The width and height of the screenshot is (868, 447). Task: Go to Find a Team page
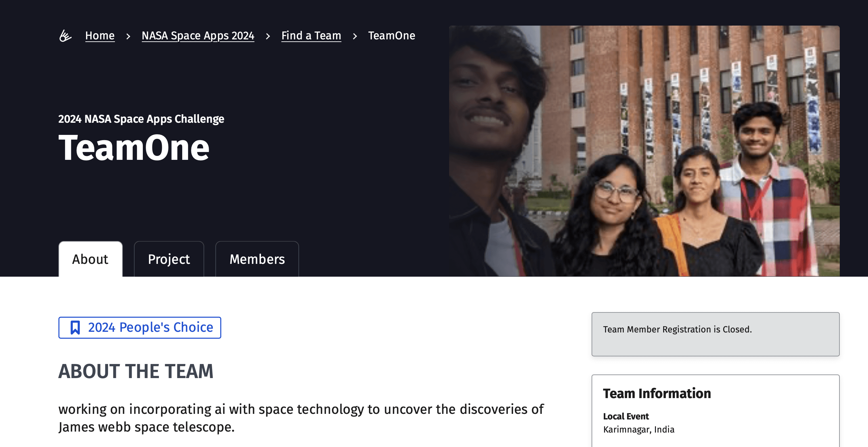pos(311,35)
